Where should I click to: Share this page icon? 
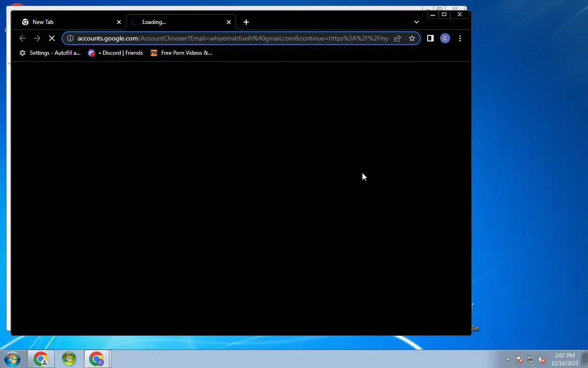pyautogui.click(x=397, y=38)
